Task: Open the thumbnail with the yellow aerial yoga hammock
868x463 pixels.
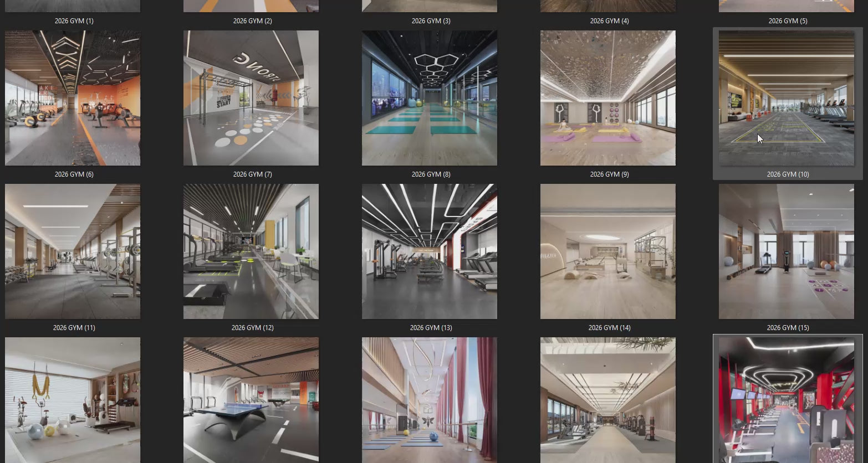Action: 73,400
